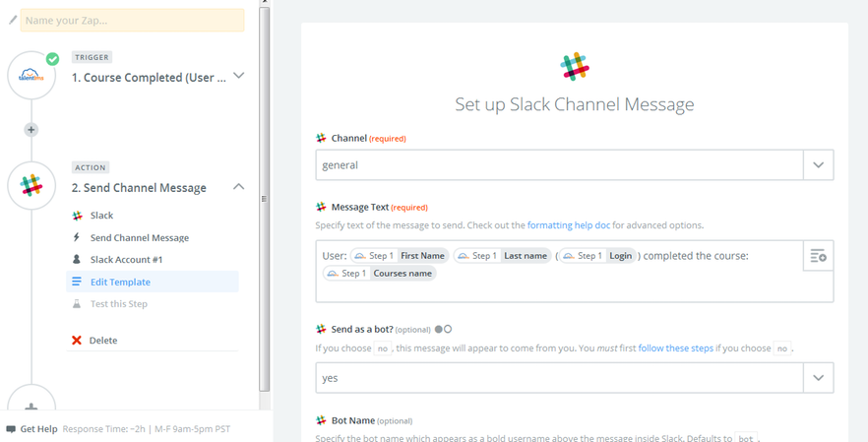
Task: Click the Step 1 Last name token
Action: (x=502, y=255)
